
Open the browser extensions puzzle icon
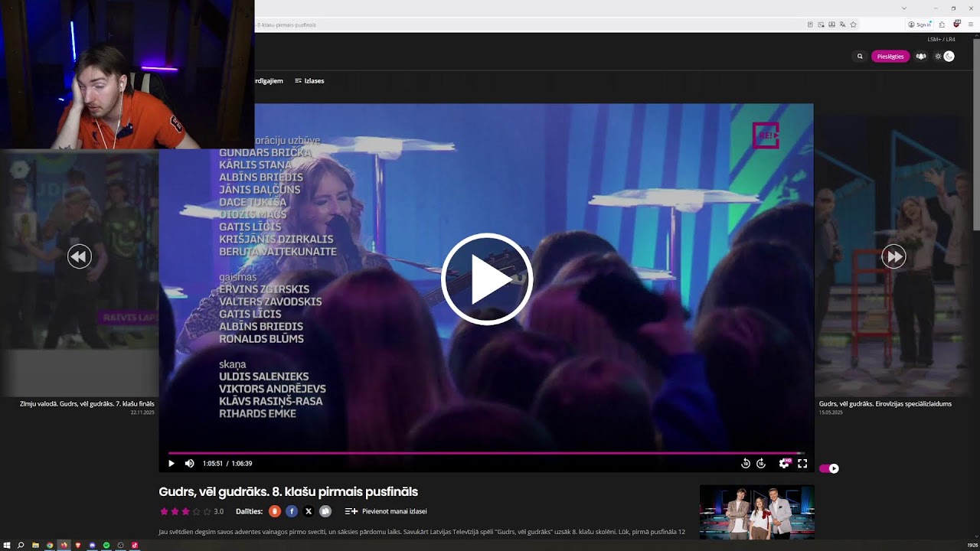(x=942, y=24)
